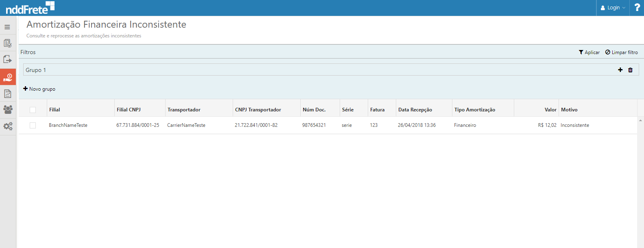Add a Novo grupo filter group

tap(39, 89)
